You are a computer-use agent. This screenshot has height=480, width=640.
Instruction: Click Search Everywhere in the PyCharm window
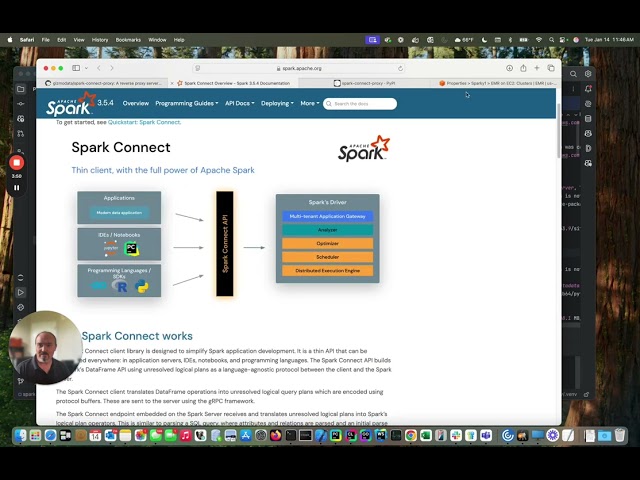tap(573, 74)
